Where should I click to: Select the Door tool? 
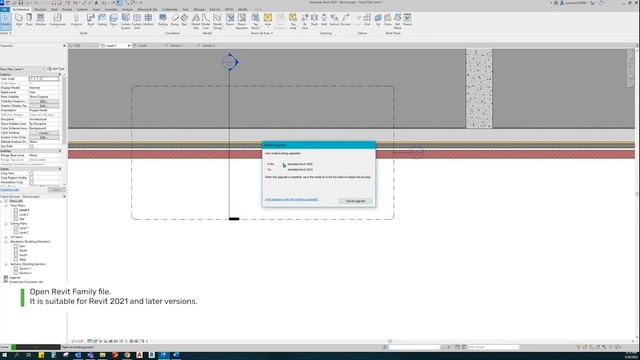(x=29, y=20)
